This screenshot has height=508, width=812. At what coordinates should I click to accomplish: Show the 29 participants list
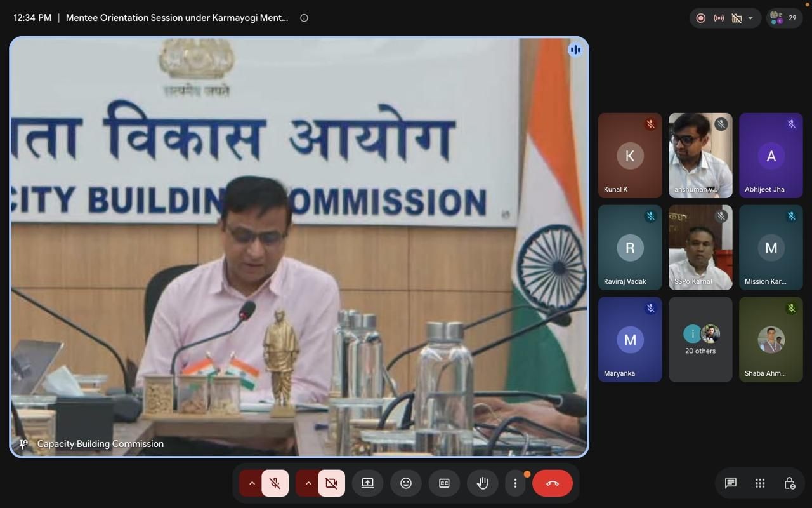point(785,18)
